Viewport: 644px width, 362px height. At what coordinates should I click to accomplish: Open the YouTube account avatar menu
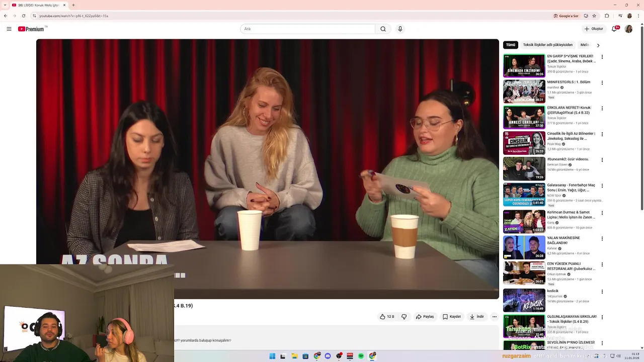tap(628, 29)
